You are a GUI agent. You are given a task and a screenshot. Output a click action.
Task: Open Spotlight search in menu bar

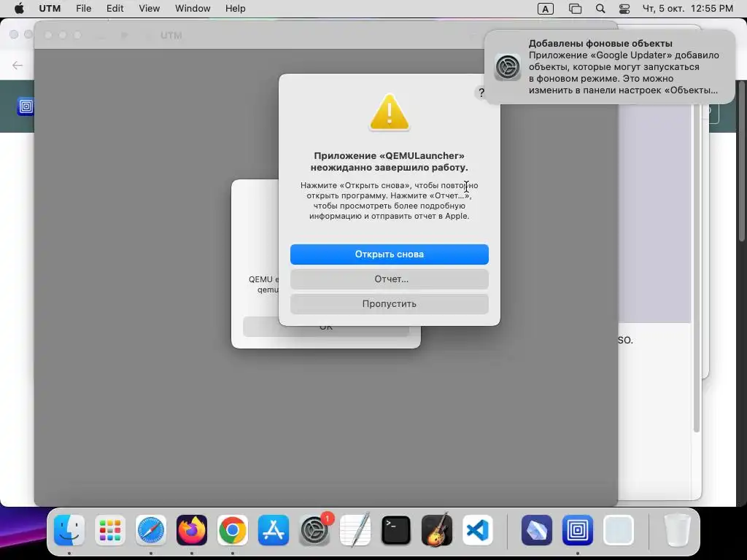point(600,9)
